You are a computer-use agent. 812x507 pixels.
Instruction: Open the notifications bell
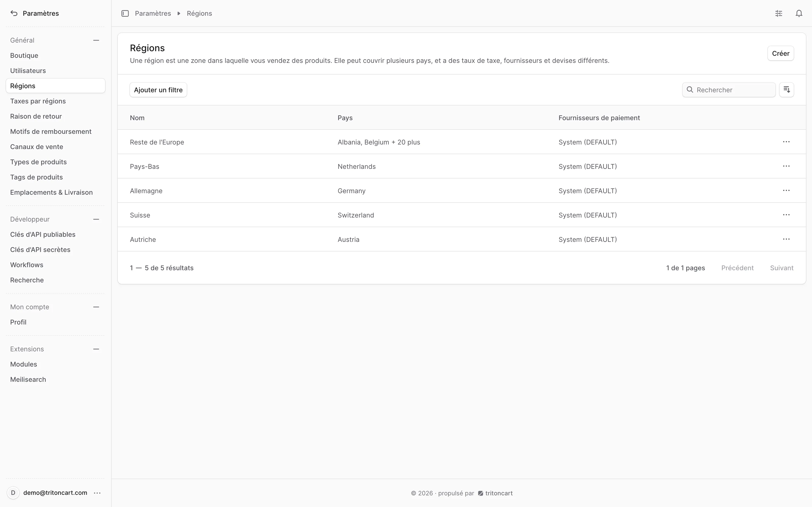pyautogui.click(x=799, y=13)
